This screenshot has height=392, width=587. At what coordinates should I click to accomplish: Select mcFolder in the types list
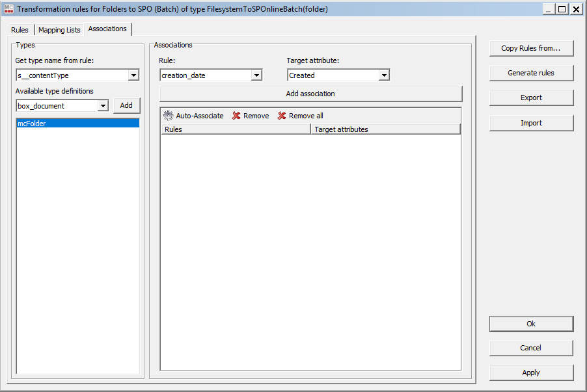click(x=77, y=123)
